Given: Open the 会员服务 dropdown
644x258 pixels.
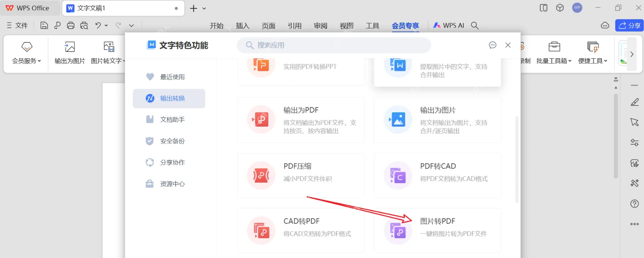Looking at the screenshot, I should (x=26, y=53).
